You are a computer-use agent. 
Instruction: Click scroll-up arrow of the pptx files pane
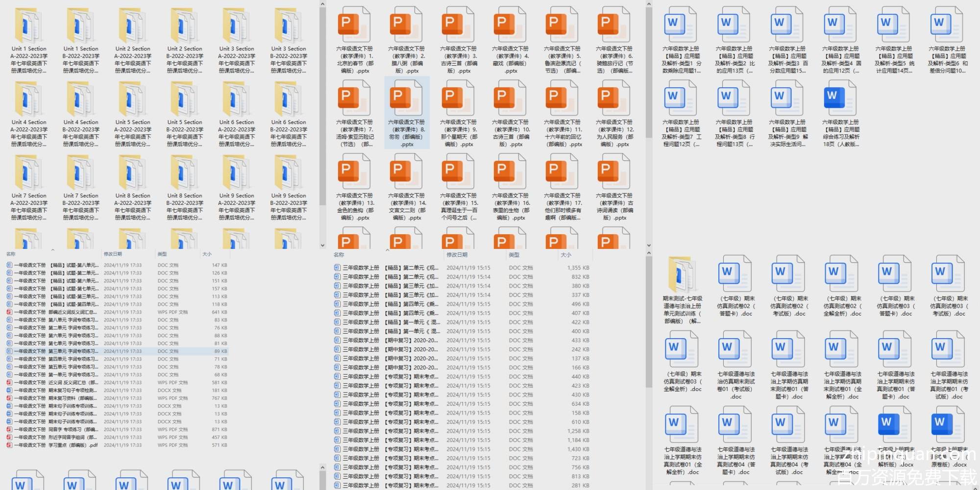point(649,4)
